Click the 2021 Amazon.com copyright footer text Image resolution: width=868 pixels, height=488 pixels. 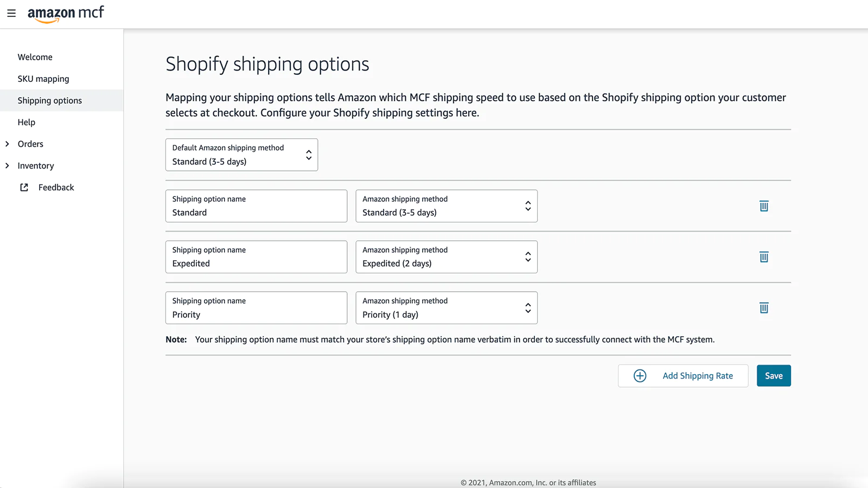528,483
